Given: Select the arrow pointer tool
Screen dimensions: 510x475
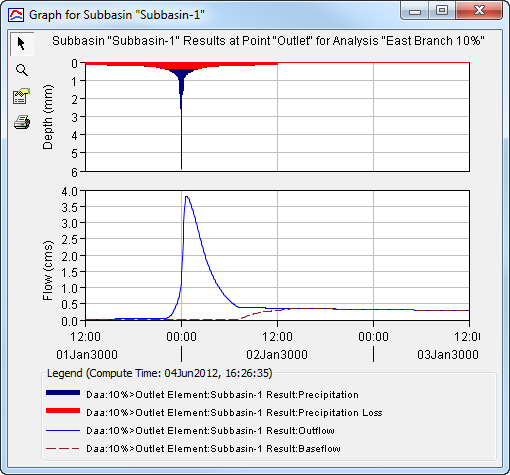Looking at the screenshot, I should 22,44.
